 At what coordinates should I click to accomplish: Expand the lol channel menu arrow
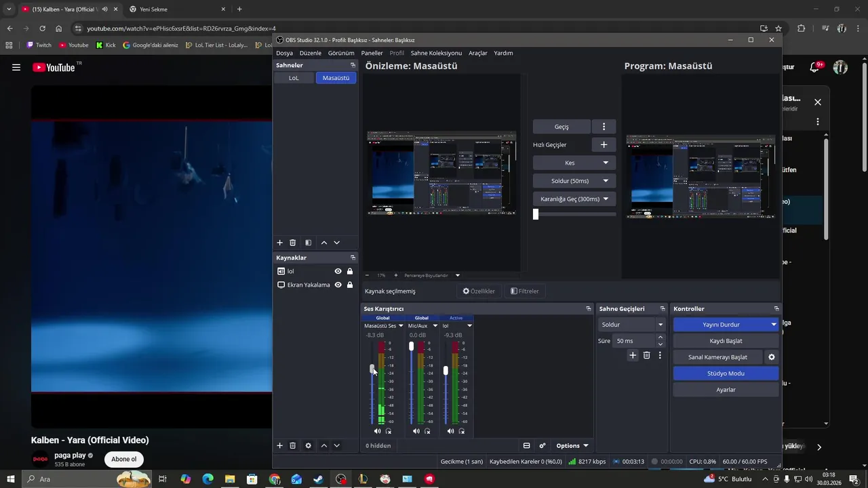[x=469, y=326]
